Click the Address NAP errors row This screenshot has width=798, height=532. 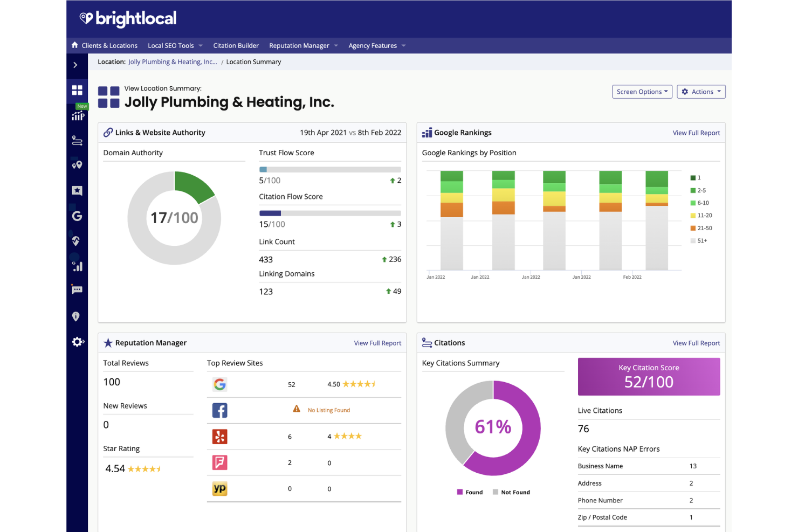[649, 483]
